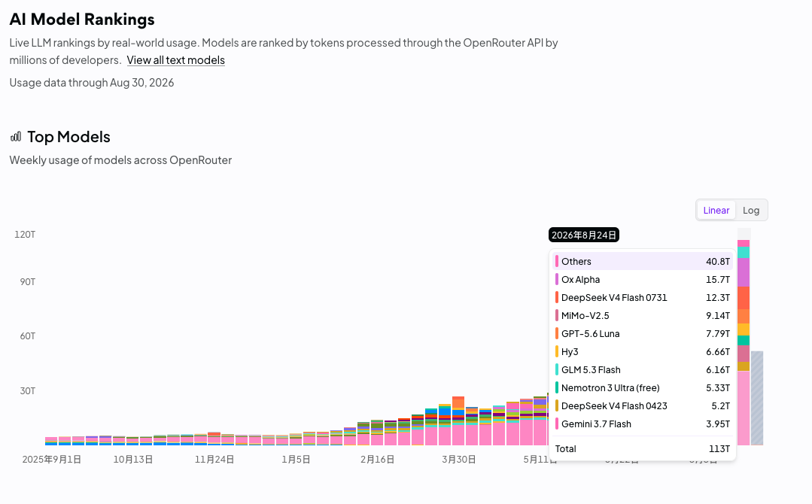Select the Linear scale option
This screenshot has height=504, width=812.
click(x=716, y=210)
